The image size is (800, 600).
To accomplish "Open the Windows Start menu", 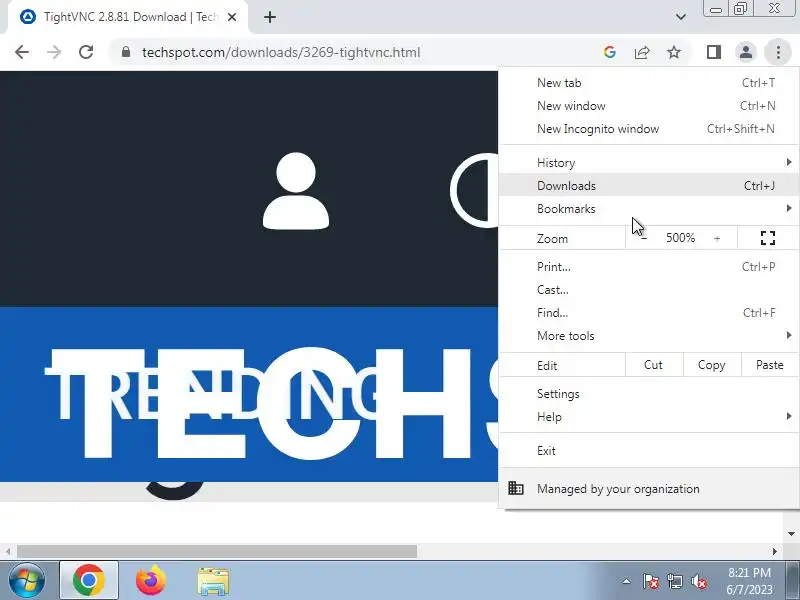I will (27, 581).
